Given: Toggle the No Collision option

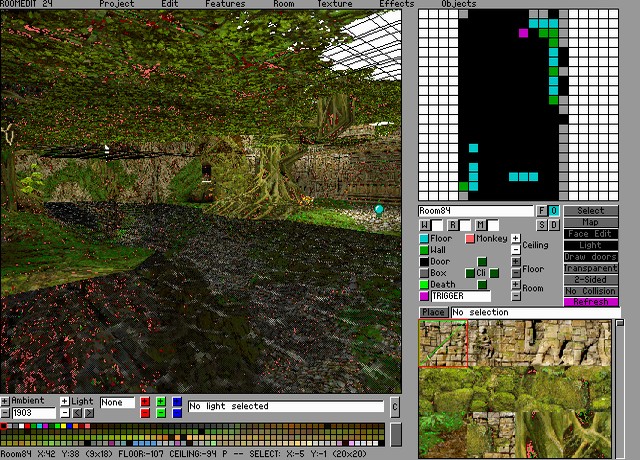Looking at the screenshot, I should tap(590, 291).
